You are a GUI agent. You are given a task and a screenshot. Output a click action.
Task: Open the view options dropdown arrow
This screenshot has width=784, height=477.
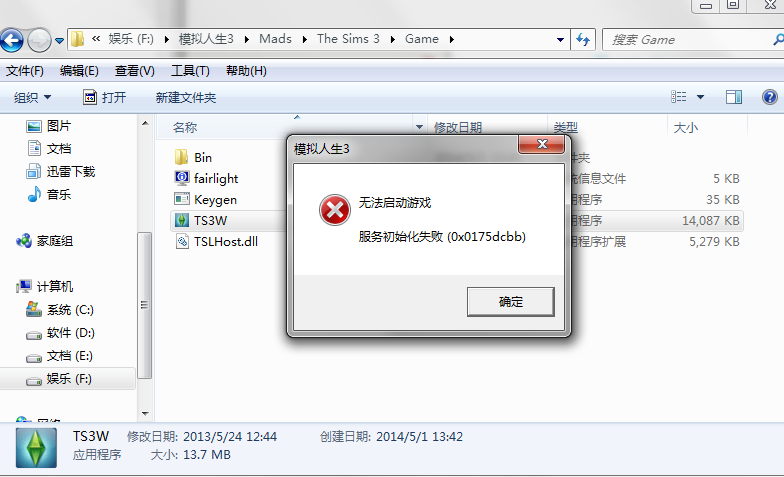[x=700, y=97]
